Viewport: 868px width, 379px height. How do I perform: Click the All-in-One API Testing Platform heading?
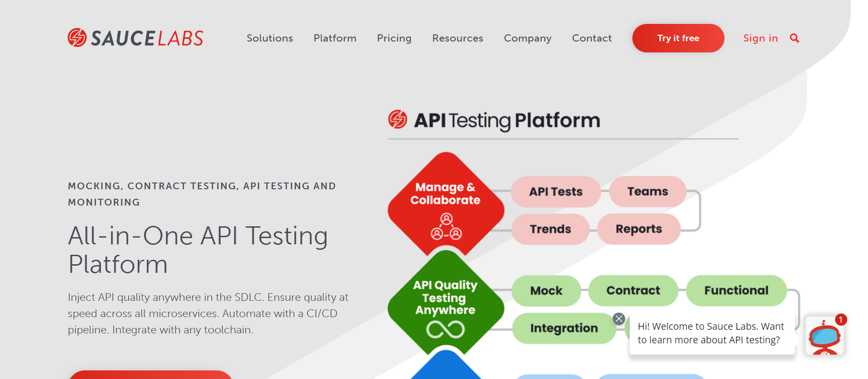point(198,250)
